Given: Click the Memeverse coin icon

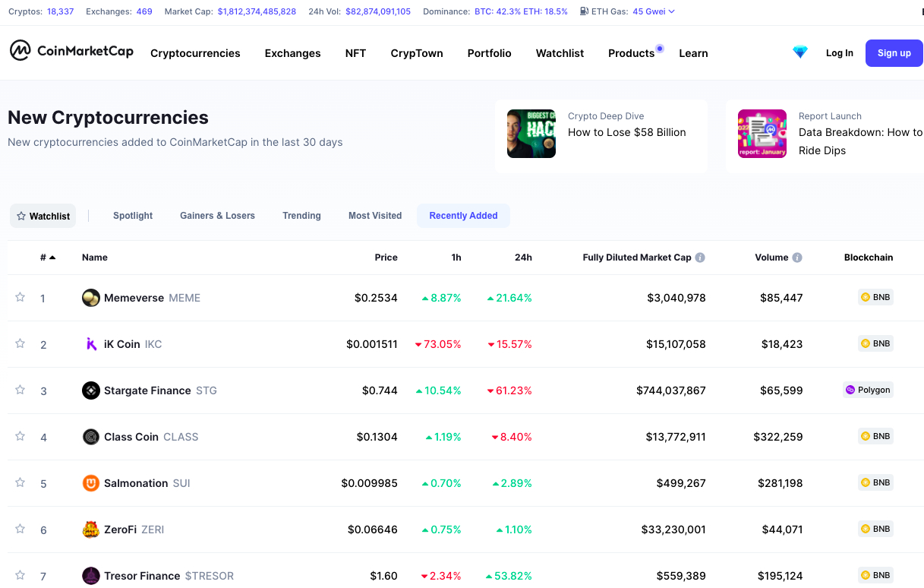Looking at the screenshot, I should pos(91,298).
